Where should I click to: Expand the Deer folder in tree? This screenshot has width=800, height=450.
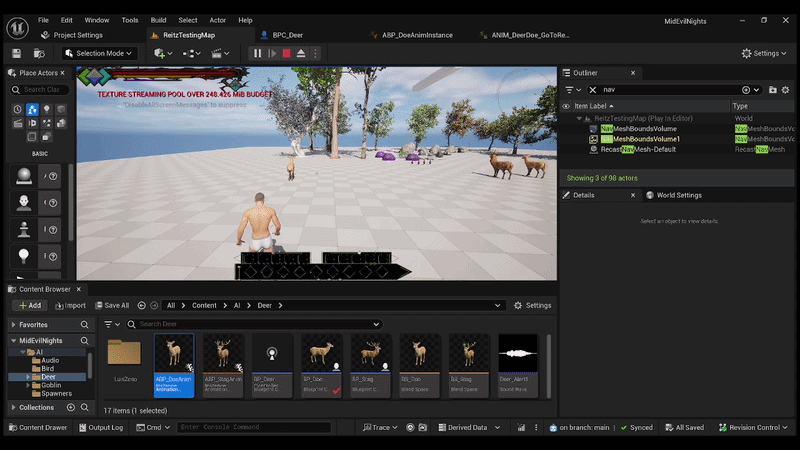point(28,377)
